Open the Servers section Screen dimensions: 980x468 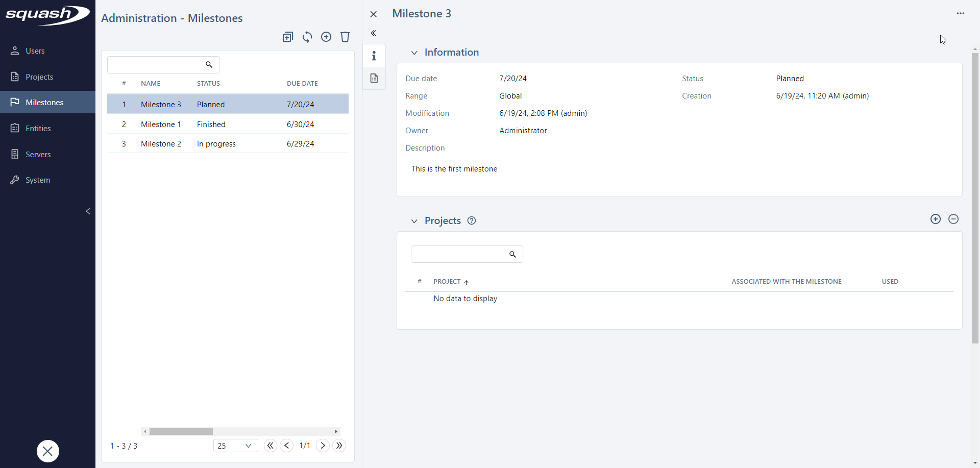point(38,154)
